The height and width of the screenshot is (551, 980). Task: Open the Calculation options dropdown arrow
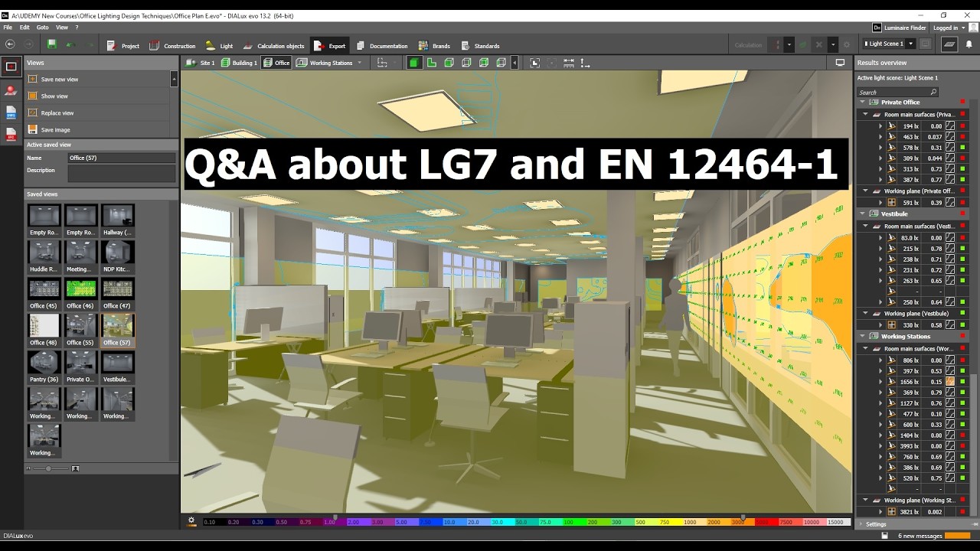tap(789, 45)
